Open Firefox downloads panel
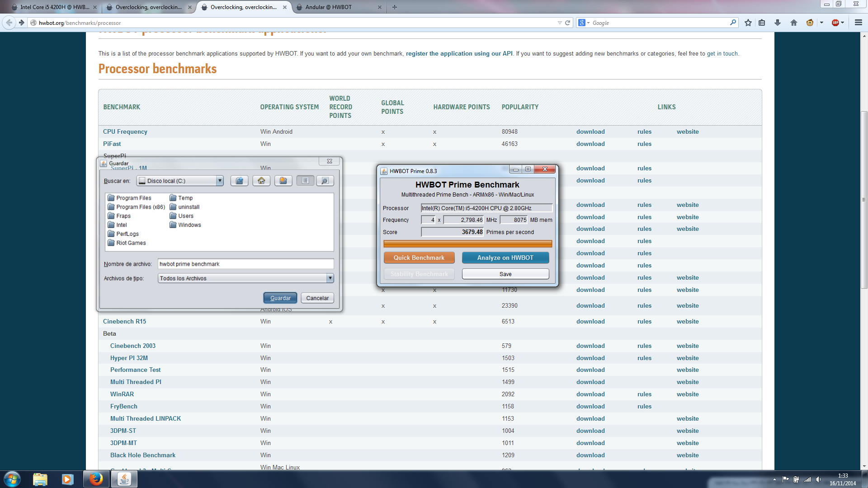 tap(778, 23)
